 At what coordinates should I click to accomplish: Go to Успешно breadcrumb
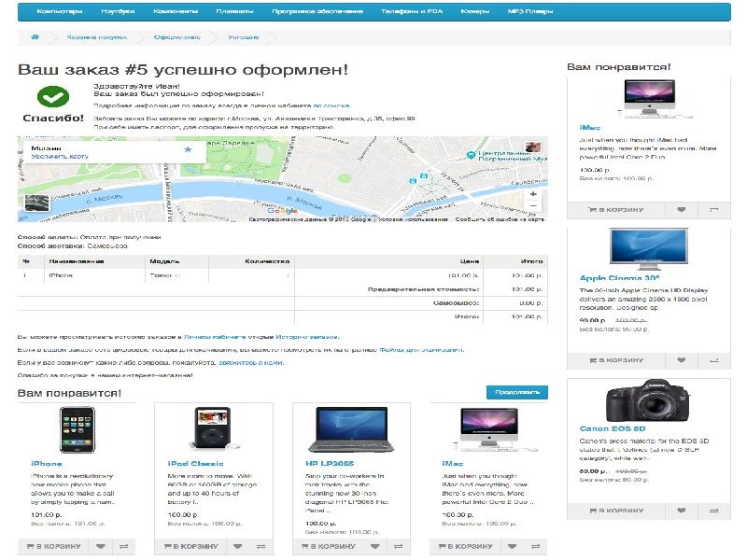(x=244, y=37)
